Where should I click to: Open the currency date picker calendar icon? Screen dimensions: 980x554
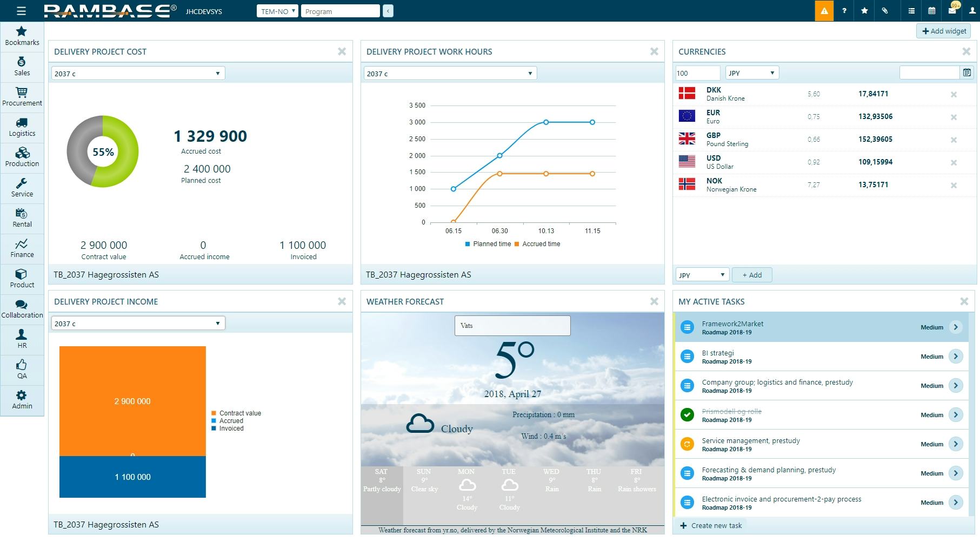click(x=967, y=72)
